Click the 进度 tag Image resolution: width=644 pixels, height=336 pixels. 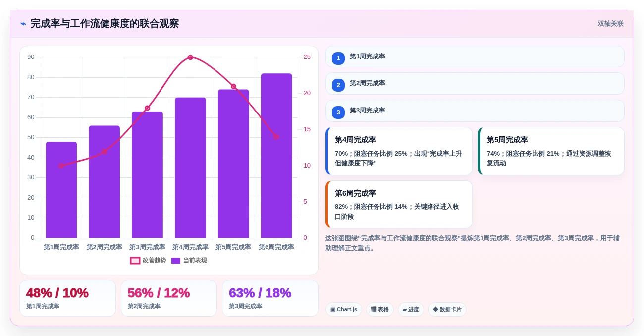coord(411,310)
